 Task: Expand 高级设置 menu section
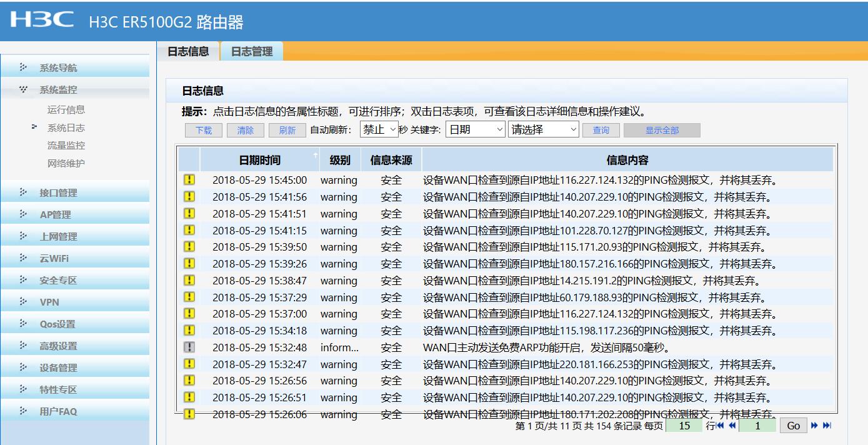(75, 346)
